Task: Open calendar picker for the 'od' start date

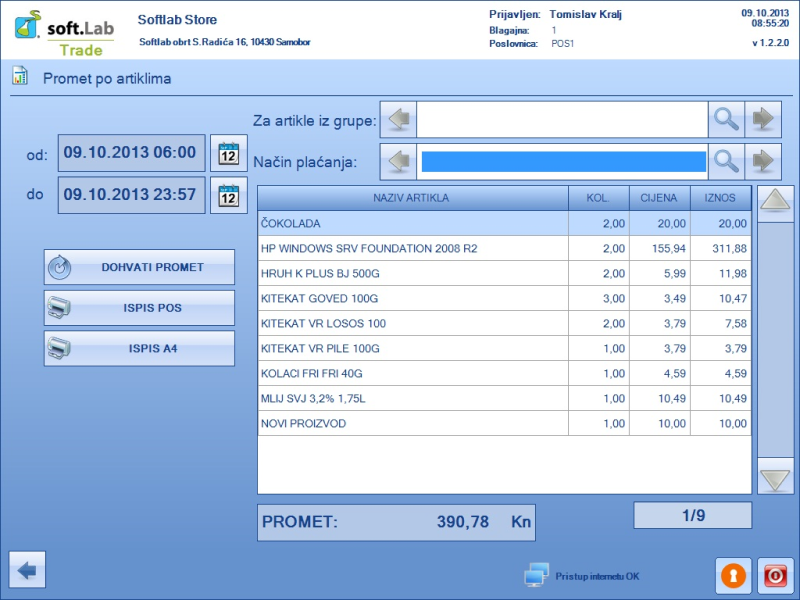Action: [x=228, y=154]
